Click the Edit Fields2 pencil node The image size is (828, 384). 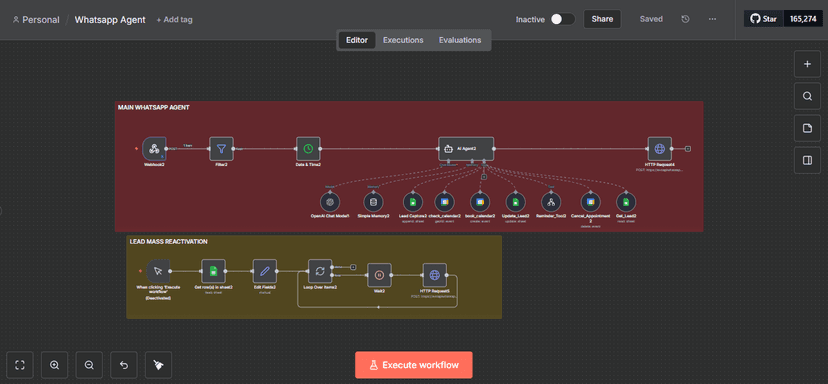click(x=265, y=271)
